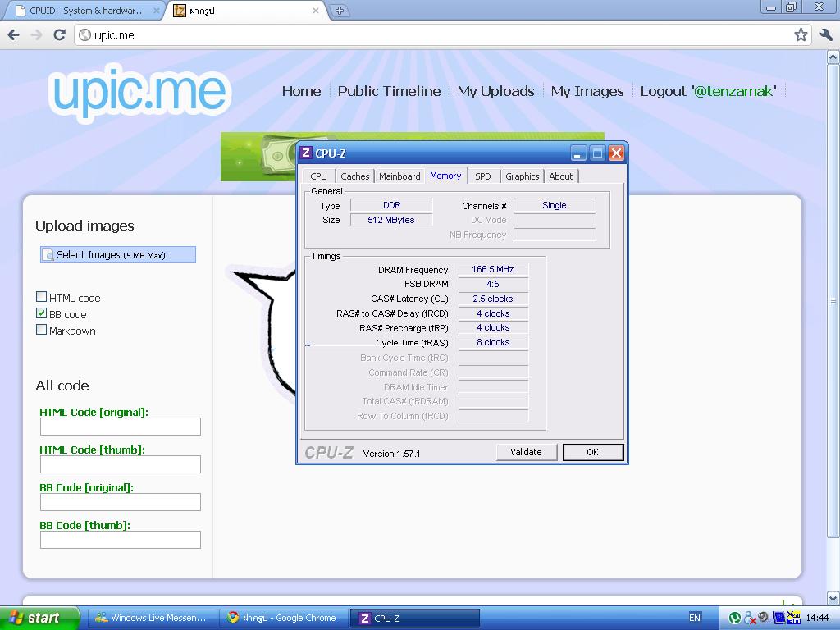840x630 pixels.
Task: Click the Version 1.57.1 text
Action: click(x=391, y=454)
